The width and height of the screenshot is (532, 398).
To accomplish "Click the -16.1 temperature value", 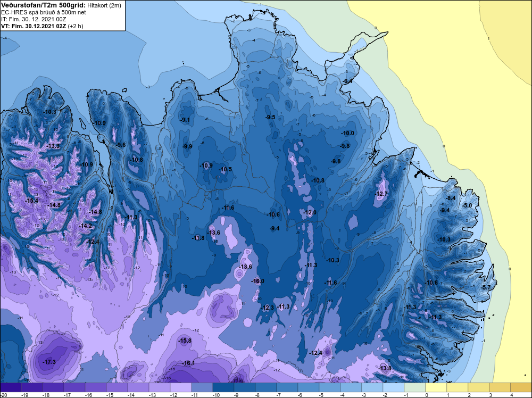I will click(189, 363).
